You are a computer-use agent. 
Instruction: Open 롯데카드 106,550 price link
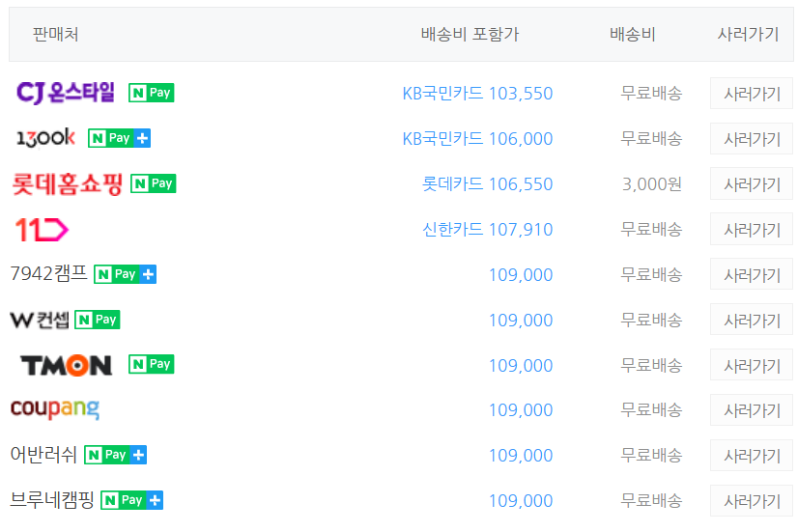(488, 184)
